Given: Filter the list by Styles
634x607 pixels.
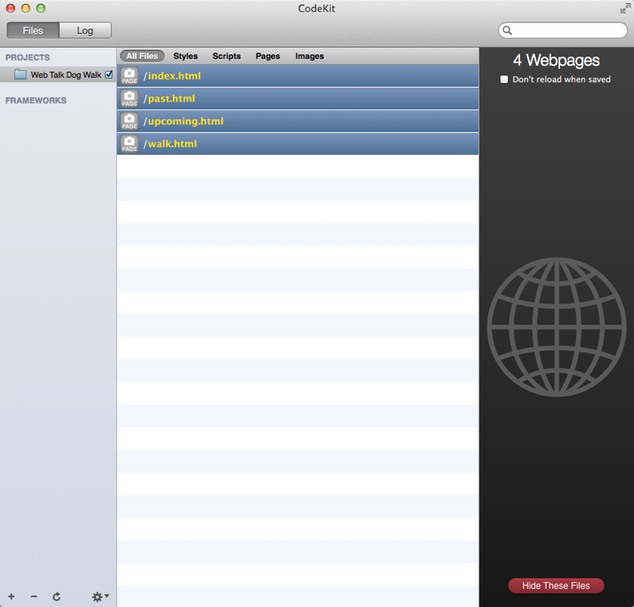Looking at the screenshot, I should pyautogui.click(x=186, y=56).
